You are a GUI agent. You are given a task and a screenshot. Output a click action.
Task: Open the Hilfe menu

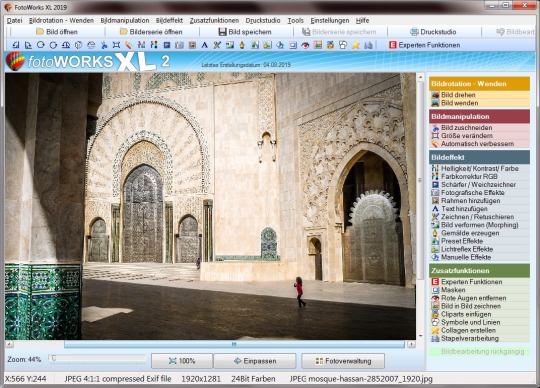tap(362, 21)
